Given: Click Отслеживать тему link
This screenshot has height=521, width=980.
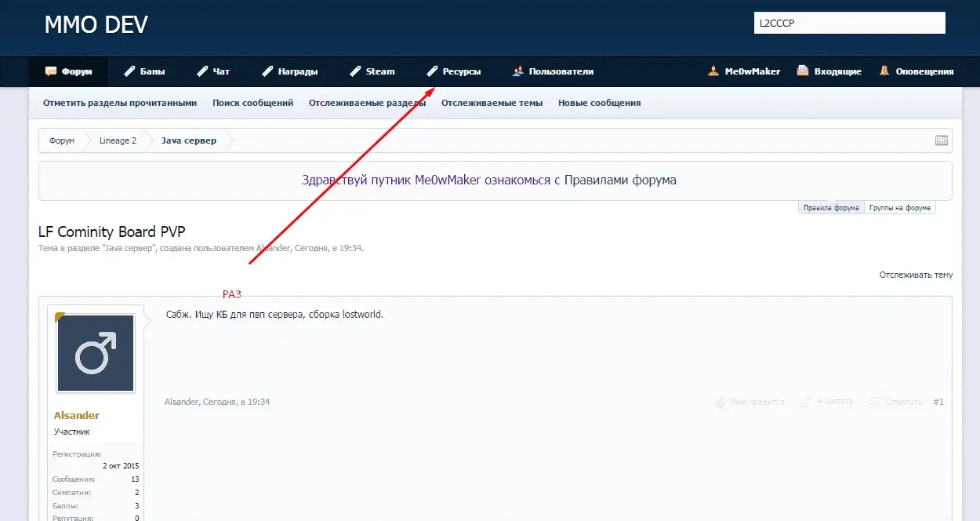Looking at the screenshot, I should [916, 275].
